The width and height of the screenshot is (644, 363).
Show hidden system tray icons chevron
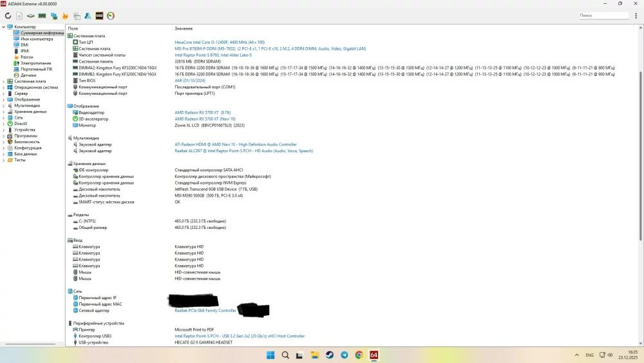(575, 355)
